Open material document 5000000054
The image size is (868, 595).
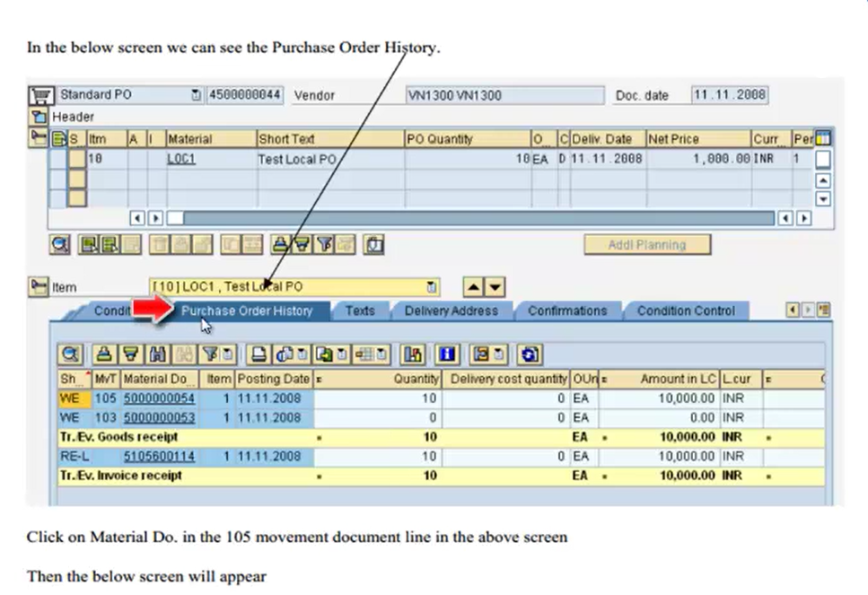159,398
